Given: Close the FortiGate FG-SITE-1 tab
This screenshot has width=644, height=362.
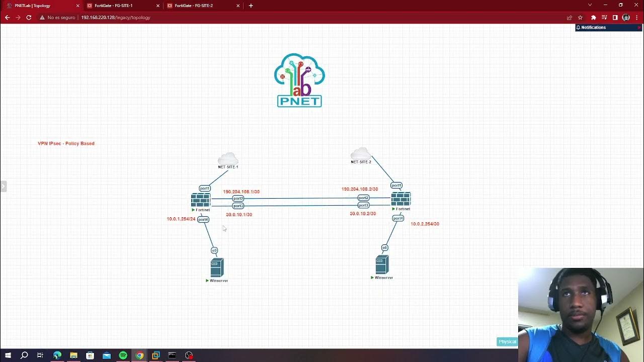Looking at the screenshot, I should [x=158, y=6].
